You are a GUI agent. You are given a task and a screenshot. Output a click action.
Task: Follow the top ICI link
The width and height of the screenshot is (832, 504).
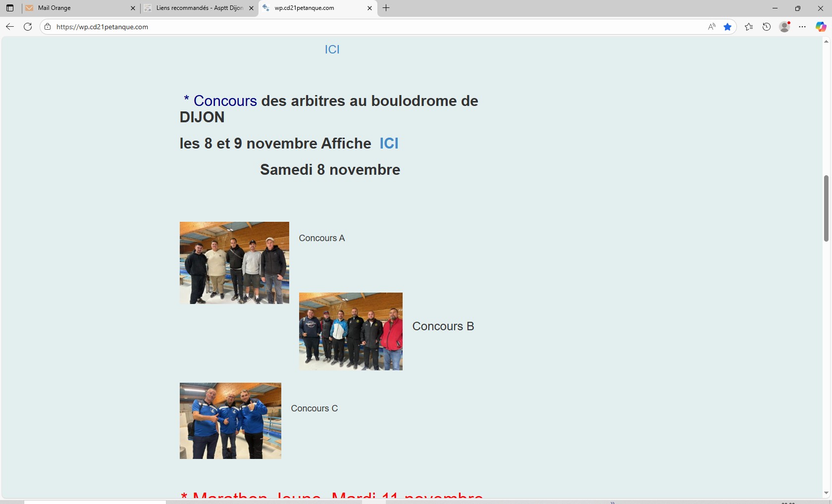coord(332,50)
